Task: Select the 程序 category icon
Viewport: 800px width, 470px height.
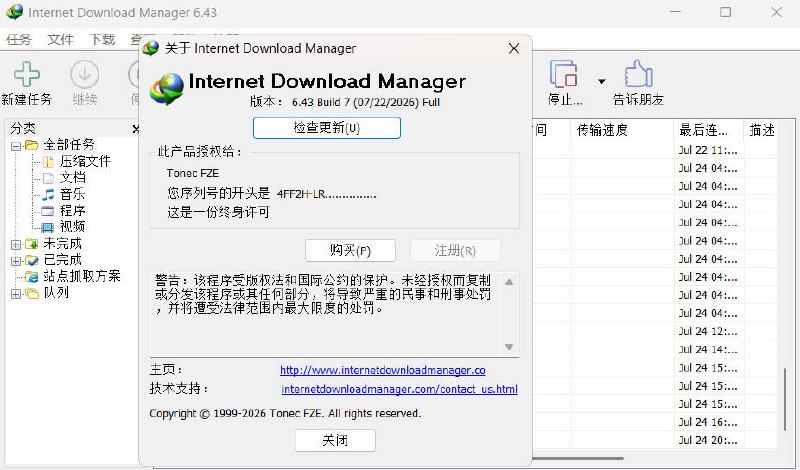Action: pyautogui.click(x=47, y=211)
